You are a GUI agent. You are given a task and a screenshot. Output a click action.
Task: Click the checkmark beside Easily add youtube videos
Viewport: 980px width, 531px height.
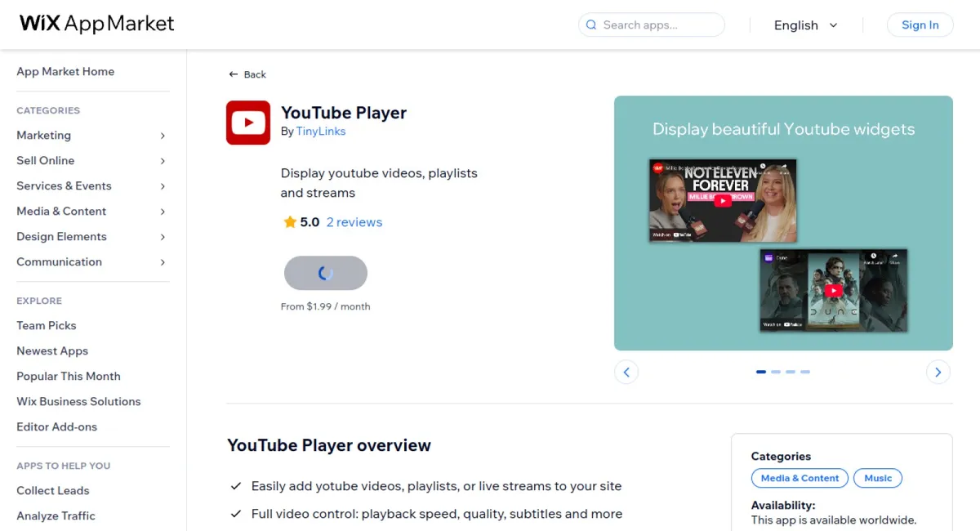(x=236, y=486)
